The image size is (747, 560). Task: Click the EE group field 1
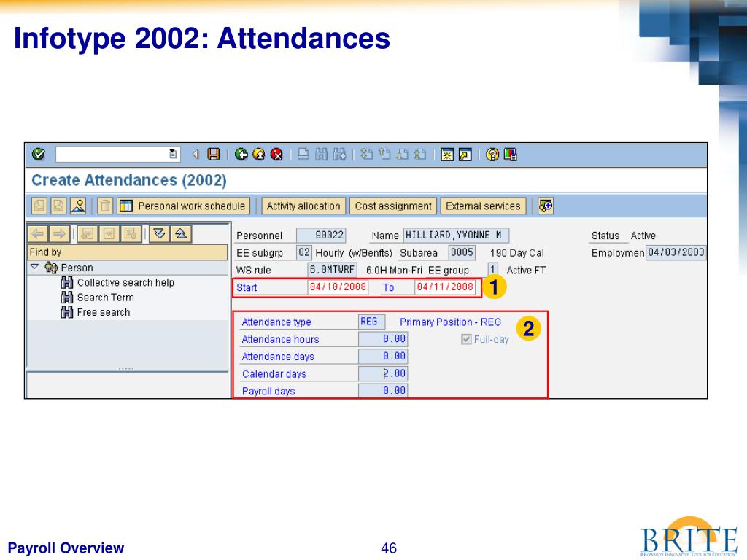492,270
